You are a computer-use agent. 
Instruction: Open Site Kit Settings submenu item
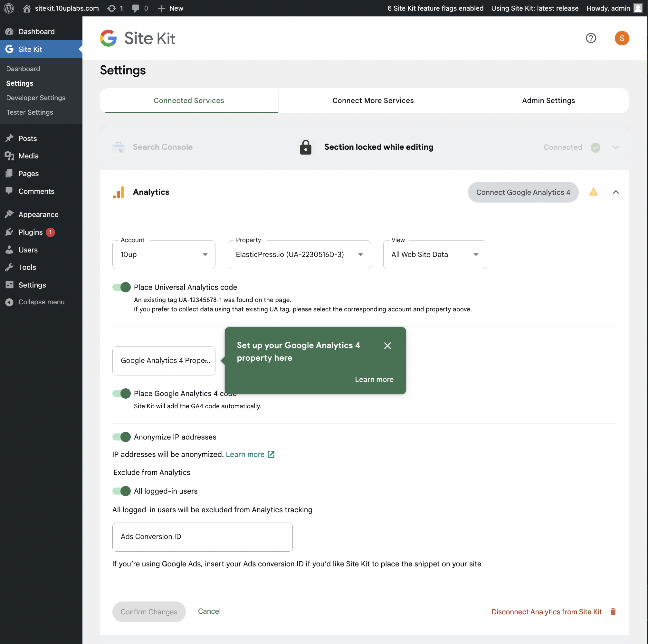(20, 83)
